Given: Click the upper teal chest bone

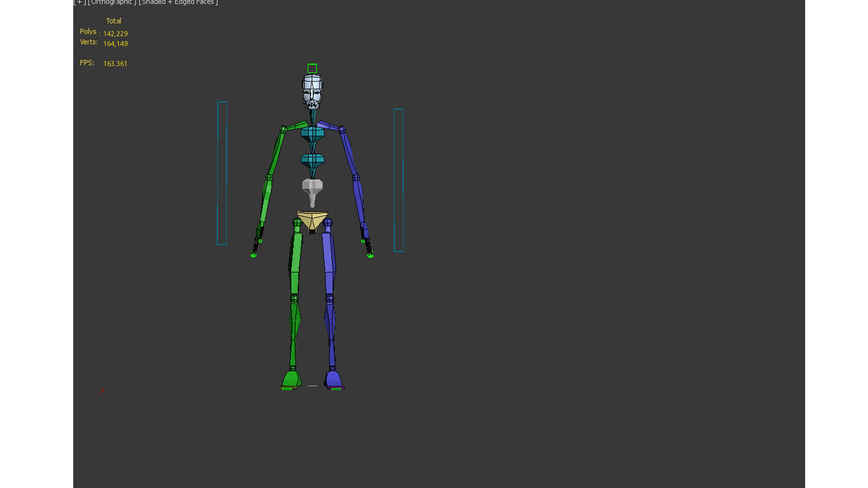Looking at the screenshot, I should [312, 133].
